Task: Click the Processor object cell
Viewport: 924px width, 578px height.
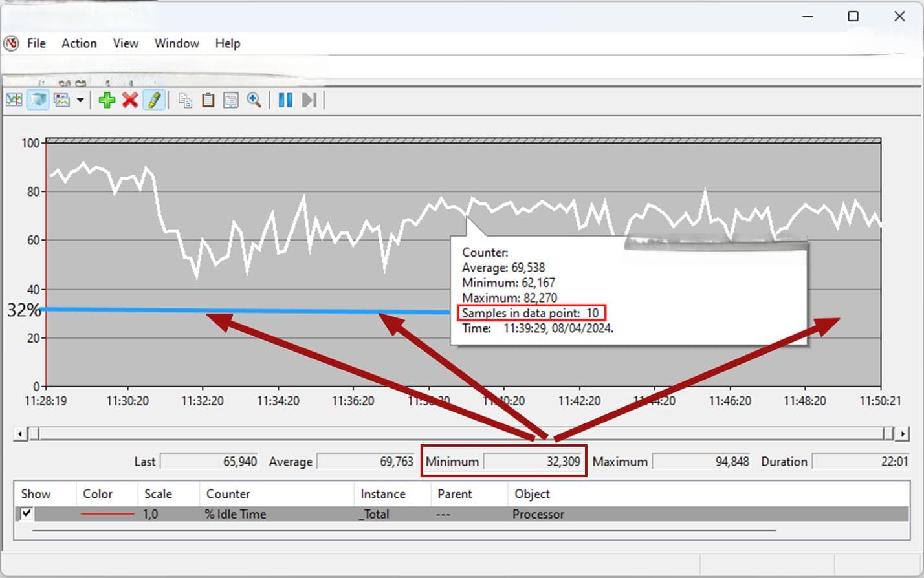Action: (x=538, y=514)
